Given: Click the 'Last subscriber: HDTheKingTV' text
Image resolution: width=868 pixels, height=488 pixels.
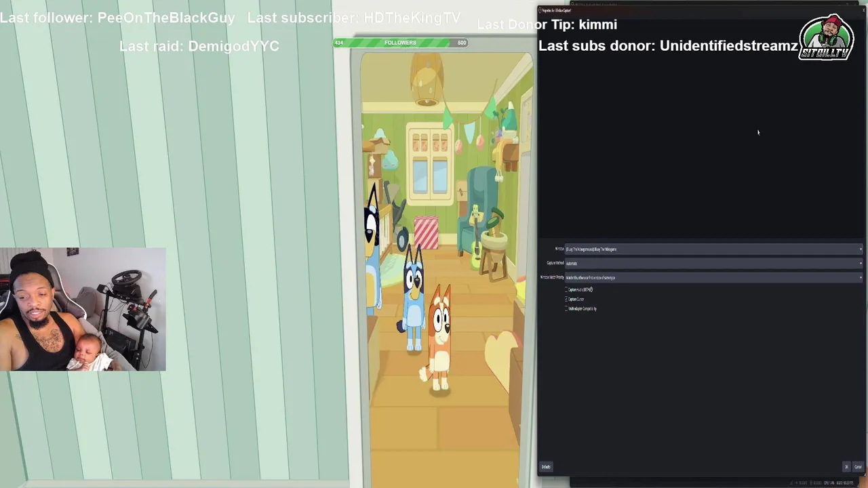Looking at the screenshot, I should pyautogui.click(x=354, y=18).
